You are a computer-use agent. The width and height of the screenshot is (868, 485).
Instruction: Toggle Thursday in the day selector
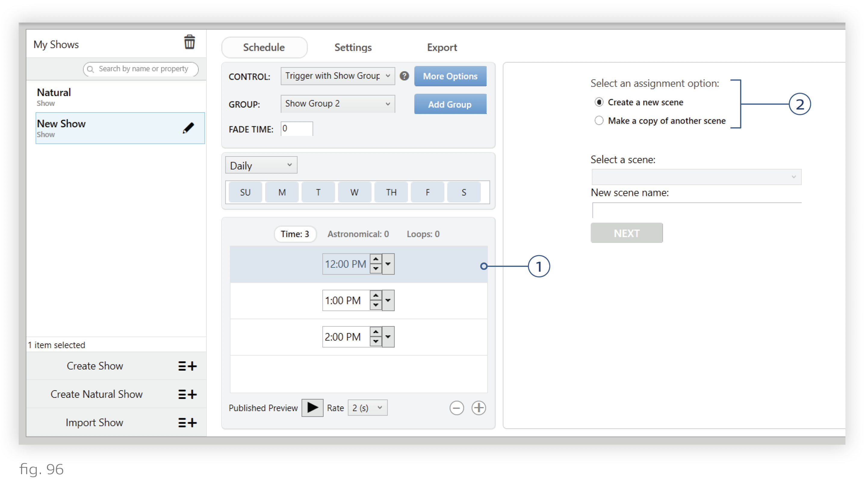[391, 192]
